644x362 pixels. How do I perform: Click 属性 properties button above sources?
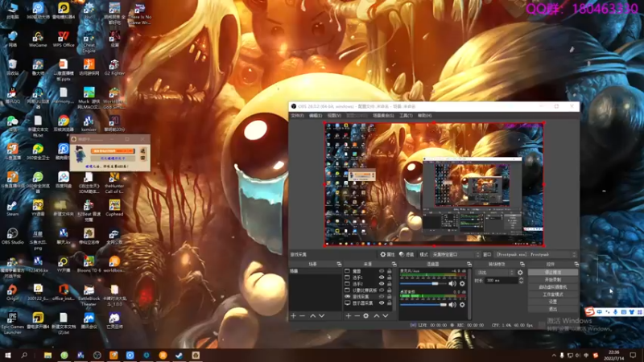[x=387, y=254]
